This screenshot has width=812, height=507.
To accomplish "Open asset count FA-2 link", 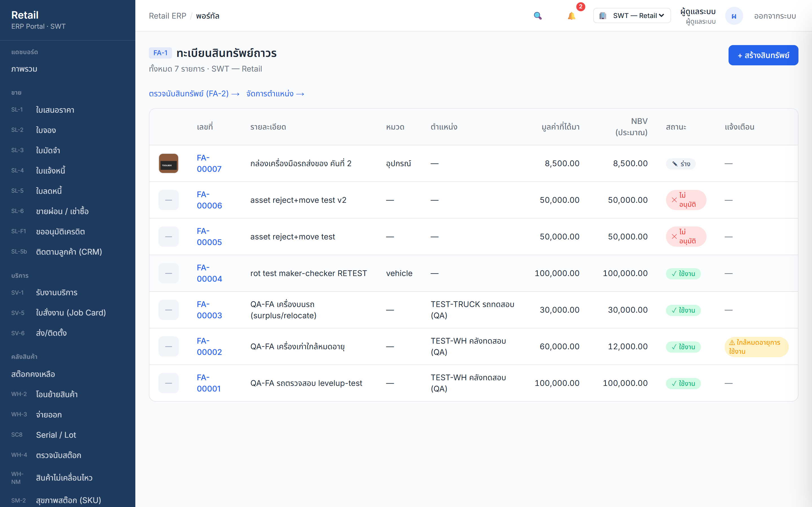I will pyautogui.click(x=194, y=94).
